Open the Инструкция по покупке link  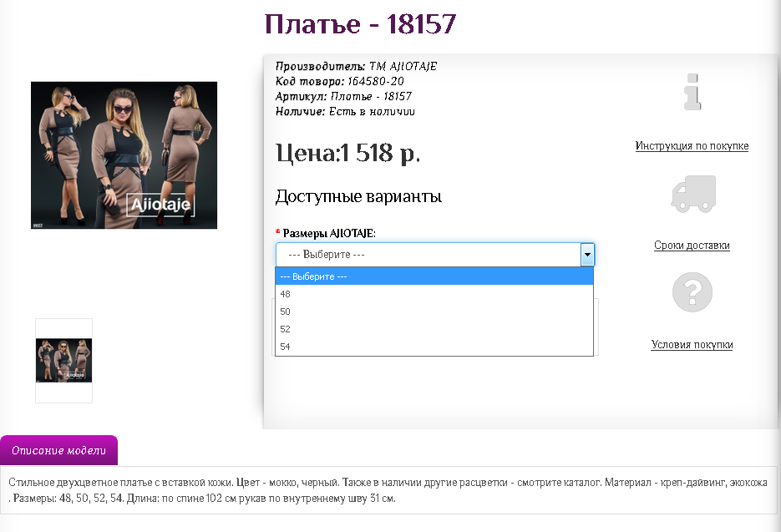pyautogui.click(x=692, y=146)
